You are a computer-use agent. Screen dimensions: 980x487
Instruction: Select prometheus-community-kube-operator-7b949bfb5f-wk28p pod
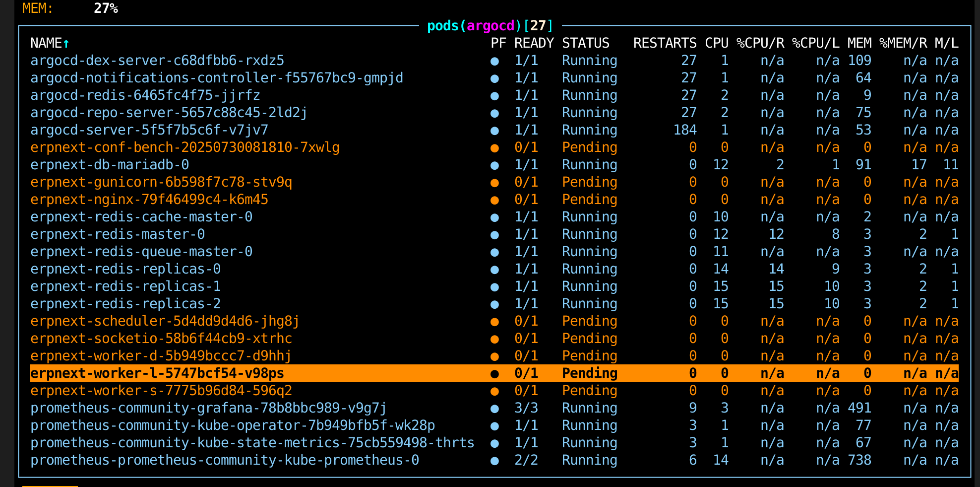(494, 425)
